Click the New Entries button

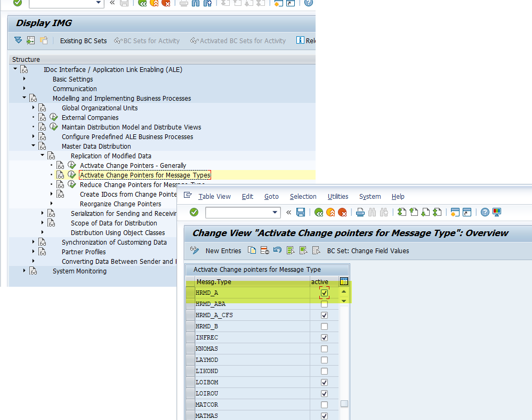(223, 250)
